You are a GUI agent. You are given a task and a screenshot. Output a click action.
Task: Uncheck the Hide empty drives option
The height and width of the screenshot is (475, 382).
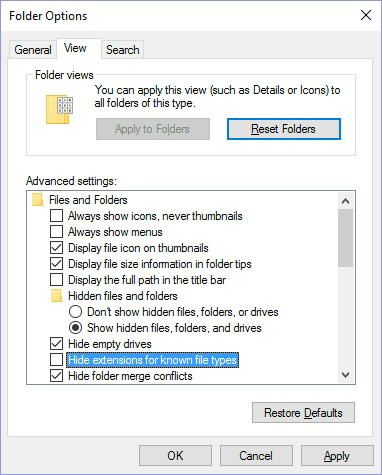coord(56,344)
